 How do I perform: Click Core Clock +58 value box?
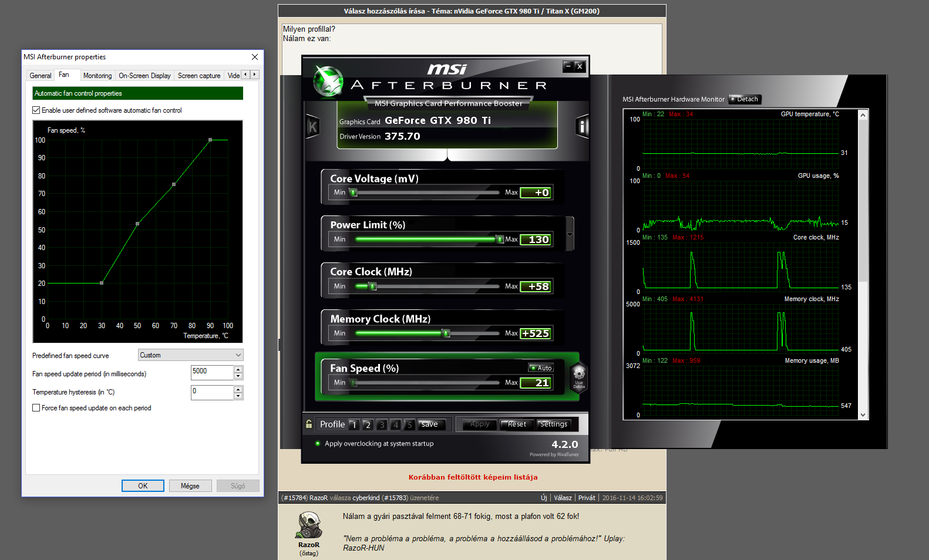click(536, 286)
